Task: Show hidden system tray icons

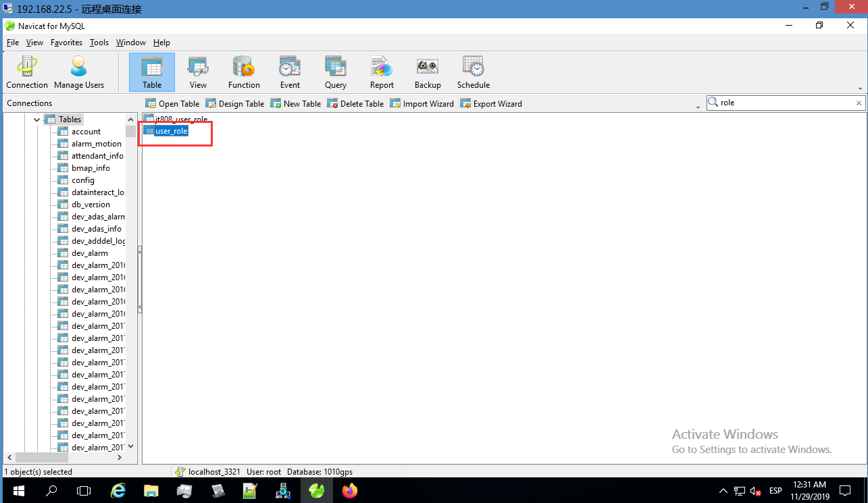Action: pos(723,491)
